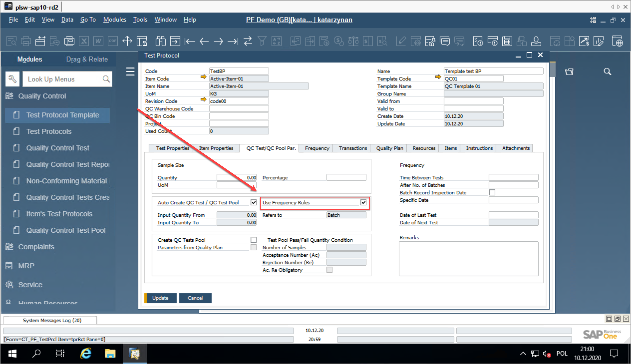Uncheck Use Frequency Rules checkbox
This screenshot has height=364, width=631.
[x=363, y=202]
